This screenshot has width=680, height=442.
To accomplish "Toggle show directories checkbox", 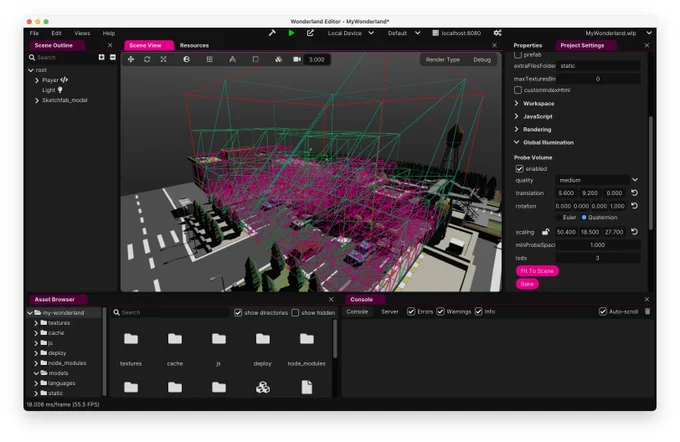I will coord(238,313).
